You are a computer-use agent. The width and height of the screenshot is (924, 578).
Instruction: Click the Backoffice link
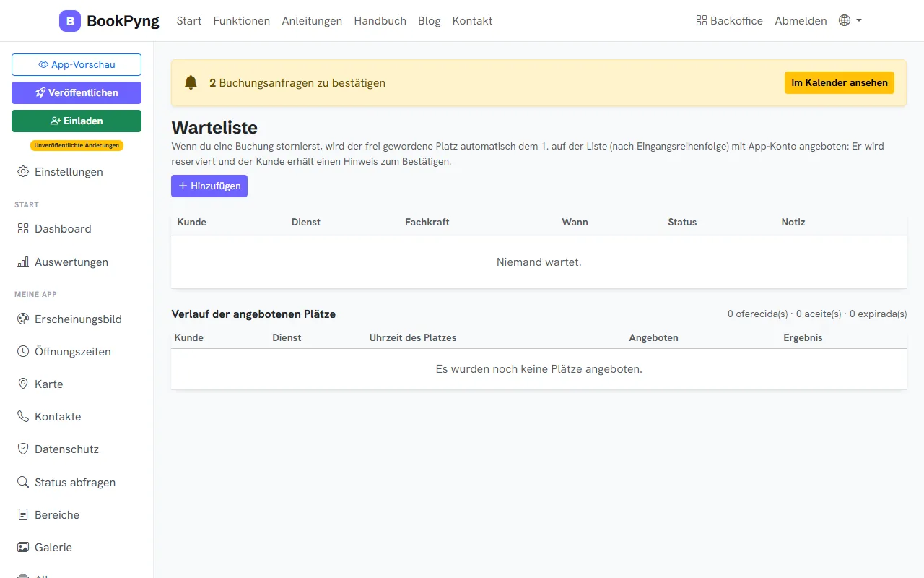729,21
